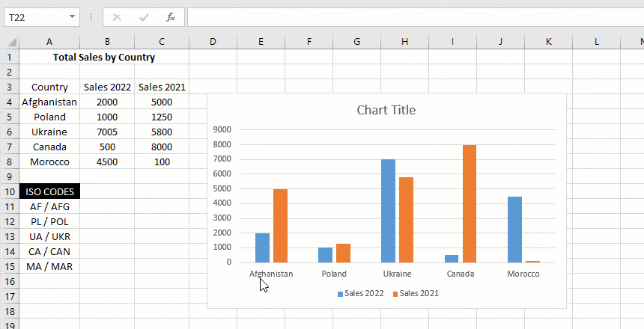Select column D header
This screenshot has width=644, height=329.
point(213,41)
